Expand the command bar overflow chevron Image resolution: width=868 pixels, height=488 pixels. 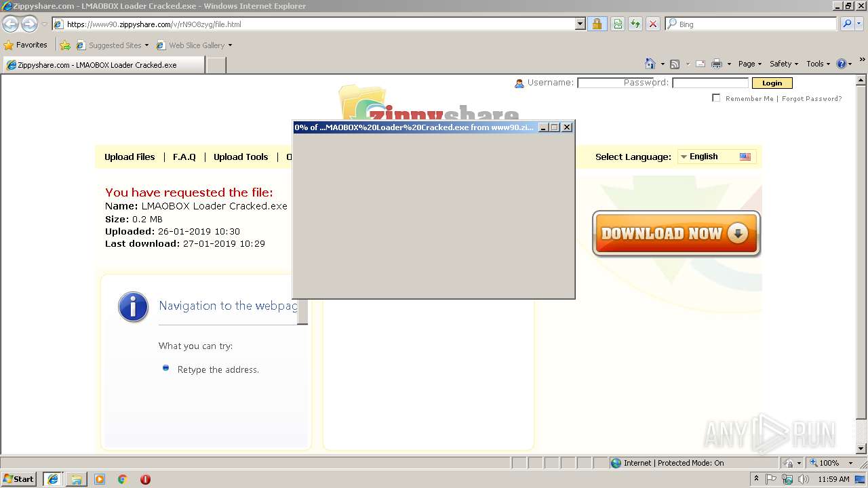(x=862, y=60)
